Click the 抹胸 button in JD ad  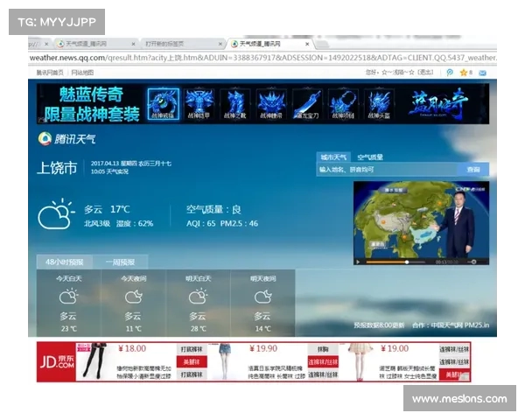click(x=323, y=349)
